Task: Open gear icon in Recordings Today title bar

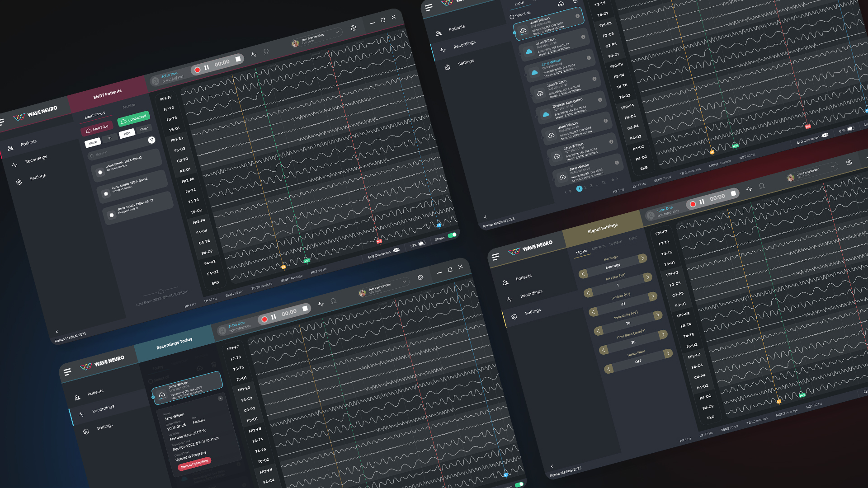Action: [x=420, y=277]
